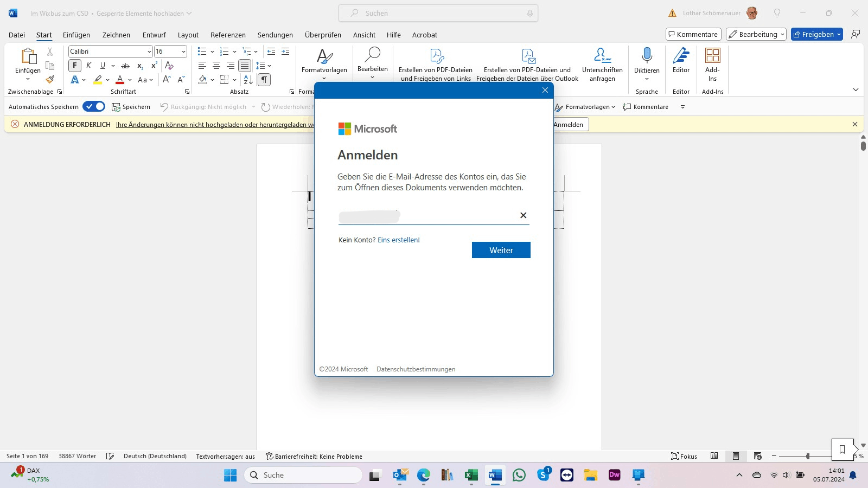Image resolution: width=868 pixels, height=488 pixels.
Task: Click Unterschriften anfragen
Action: (602, 65)
